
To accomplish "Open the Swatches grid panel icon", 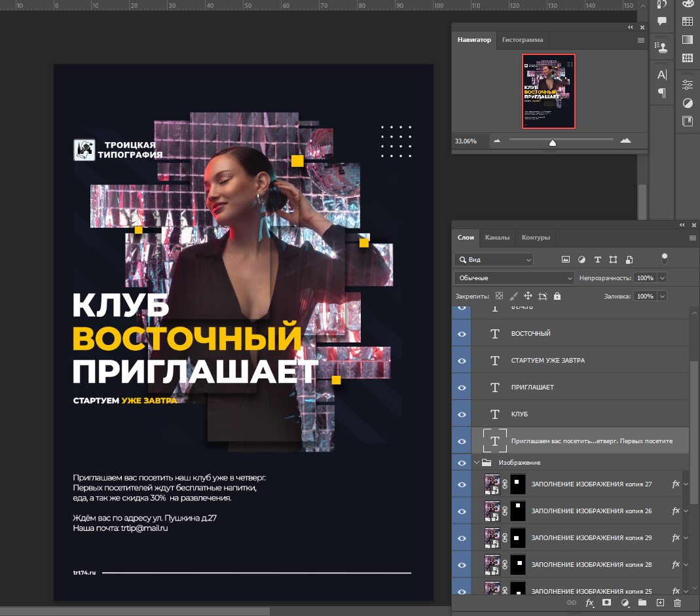I will click(x=688, y=21).
